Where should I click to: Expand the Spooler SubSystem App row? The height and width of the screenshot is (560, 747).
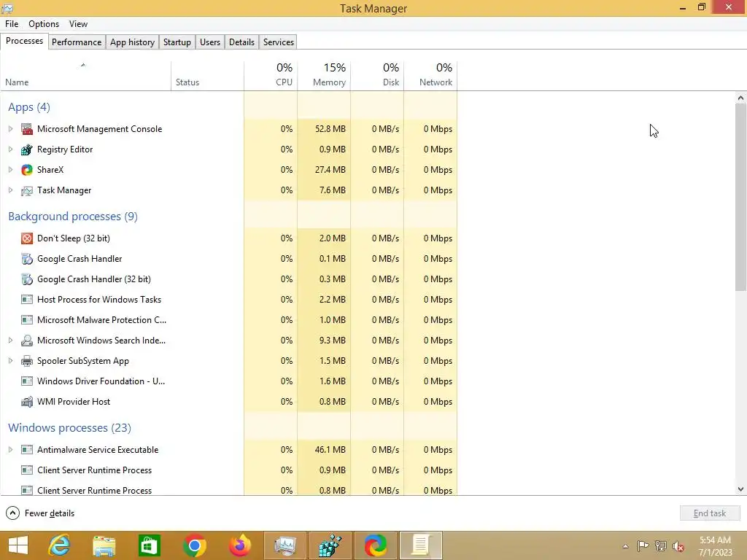(x=10, y=362)
